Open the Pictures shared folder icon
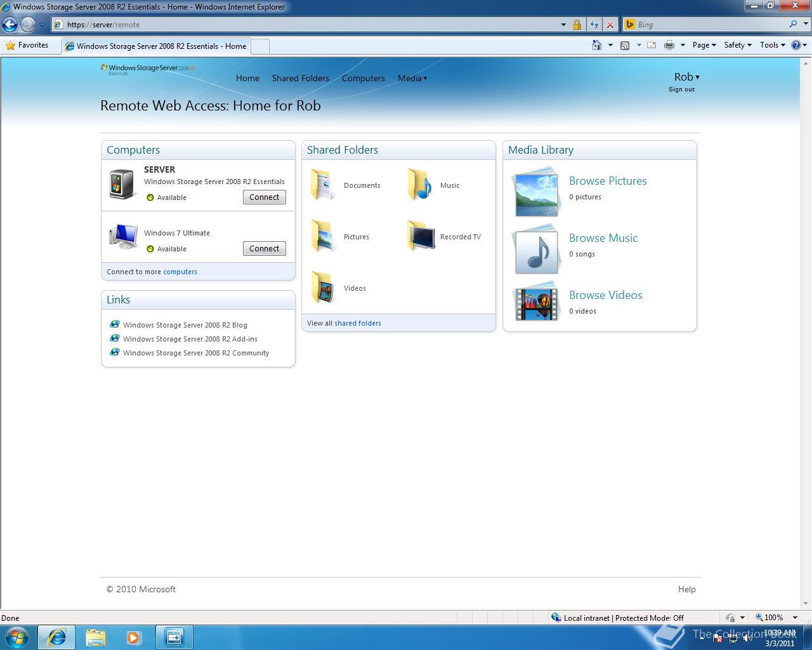Screen dimensions: 812x650 (323, 236)
